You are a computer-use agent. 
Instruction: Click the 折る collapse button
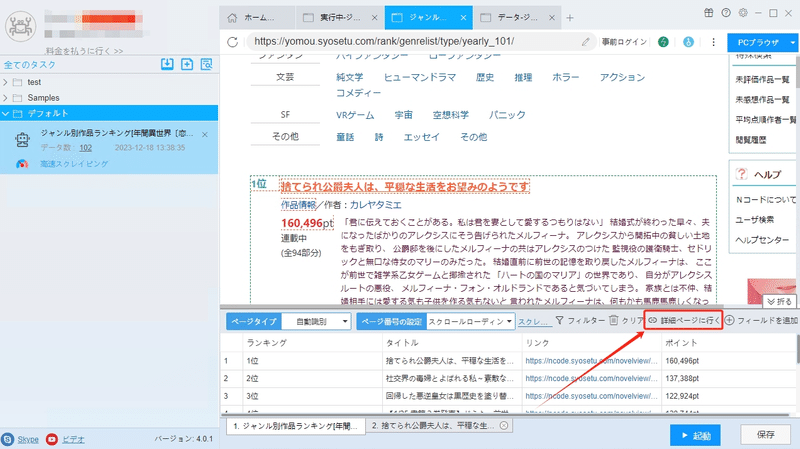780,302
